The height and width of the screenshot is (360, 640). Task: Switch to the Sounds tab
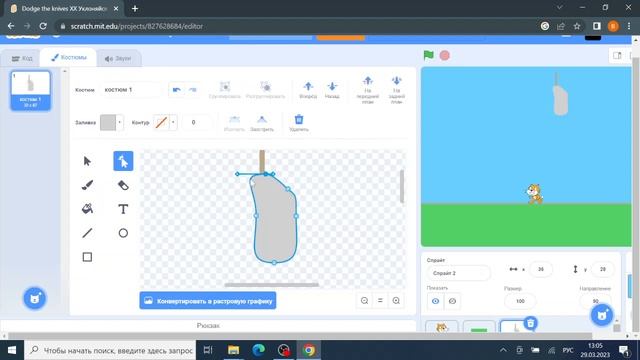118,58
